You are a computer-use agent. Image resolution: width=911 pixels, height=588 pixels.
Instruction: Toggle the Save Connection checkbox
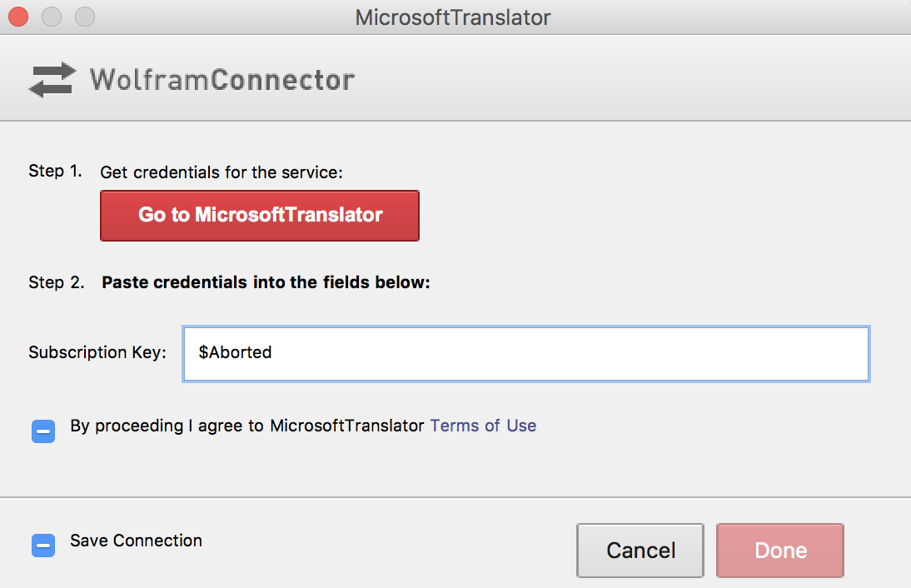pos(43,545)
